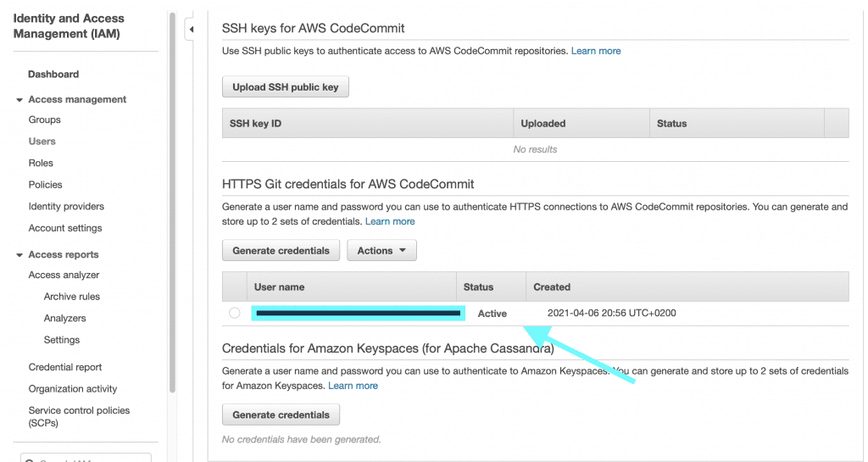The width and height of the screenshot is (868, 462).
Task: Click the Uploaded column header
Action: [x=581, y=124]
